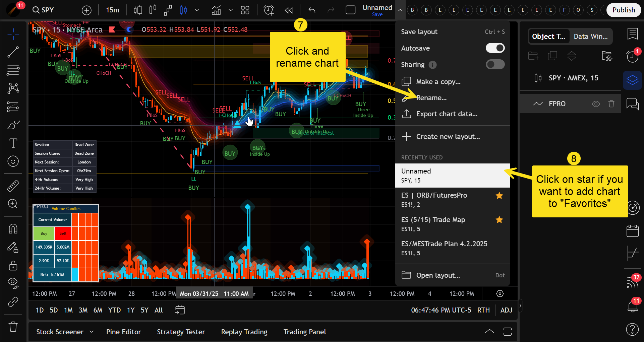Open the emoji icons tool
The height and width of the screenshot is (342, 644).
tap(13, 161)
